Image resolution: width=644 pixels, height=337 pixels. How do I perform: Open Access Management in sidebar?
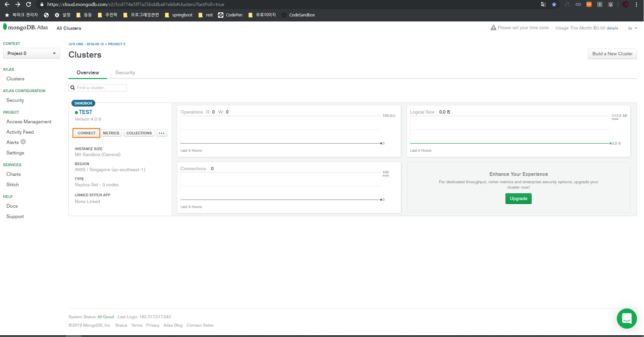29,122
